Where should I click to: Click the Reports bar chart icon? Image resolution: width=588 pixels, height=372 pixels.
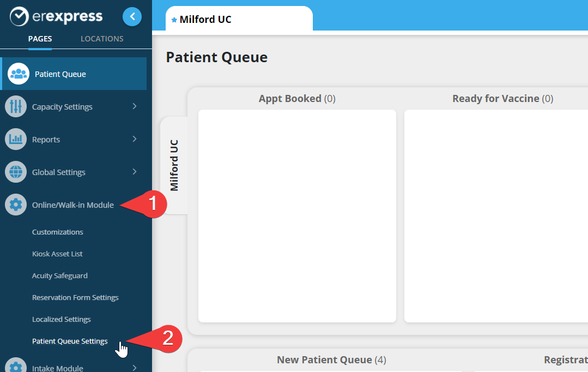click(x=16, y=139)
